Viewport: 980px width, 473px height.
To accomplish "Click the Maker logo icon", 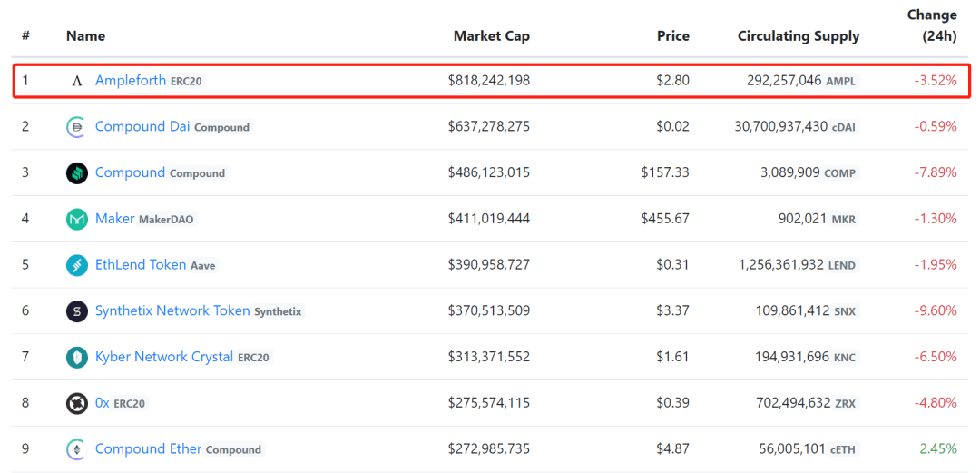I will (x=77, y=220).
